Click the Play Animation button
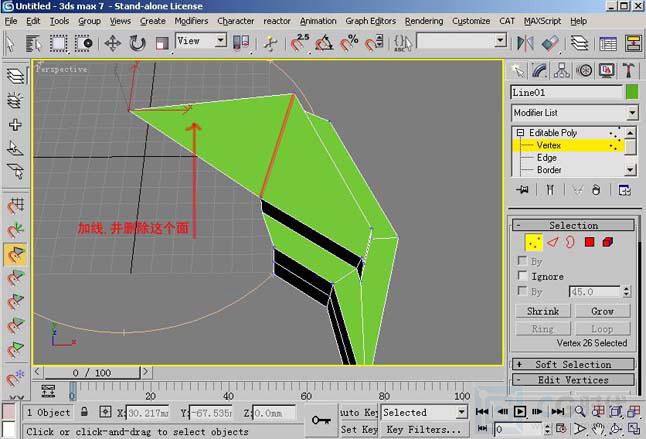Viewport: 646px width, 439px height. [520, 411]
